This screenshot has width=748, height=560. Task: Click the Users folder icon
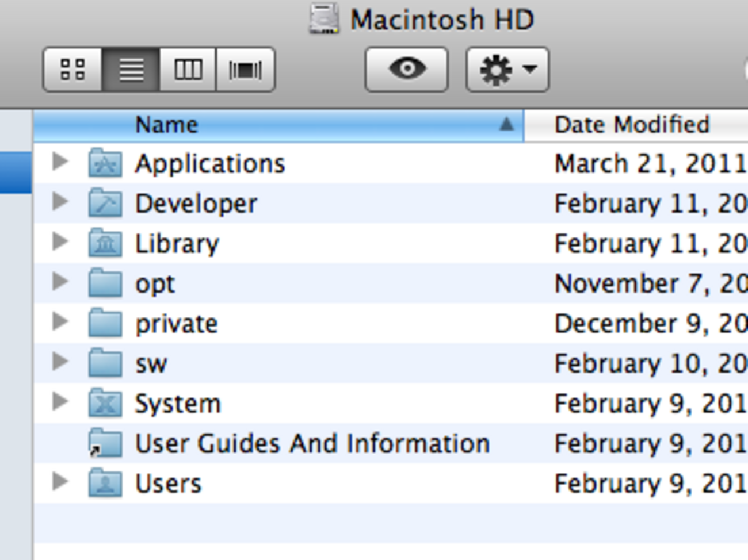(105, 483)
